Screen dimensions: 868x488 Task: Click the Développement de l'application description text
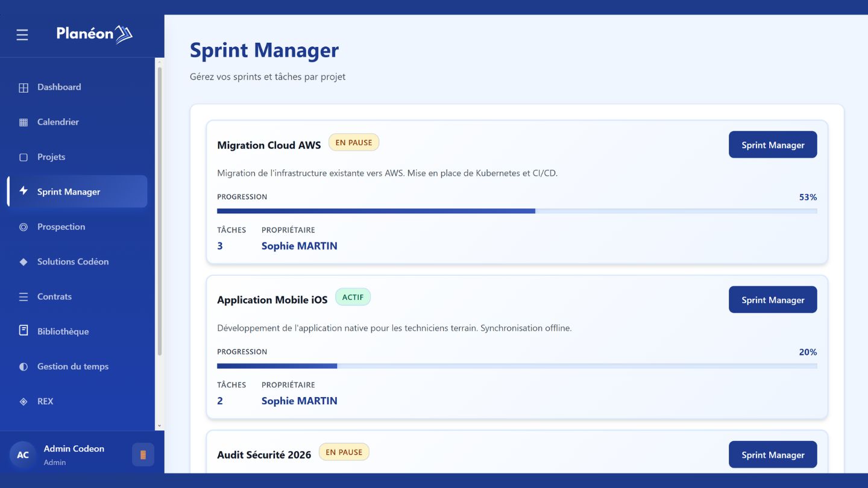point(394,328)
